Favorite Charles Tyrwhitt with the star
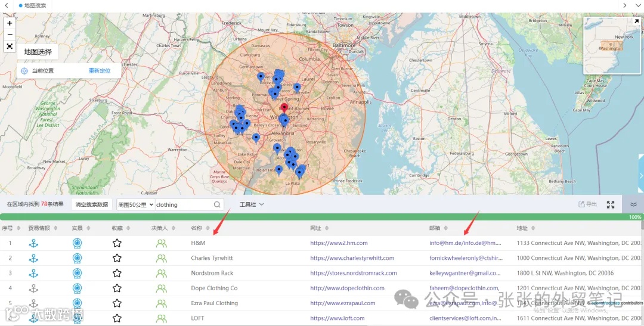 pos(117,258)
